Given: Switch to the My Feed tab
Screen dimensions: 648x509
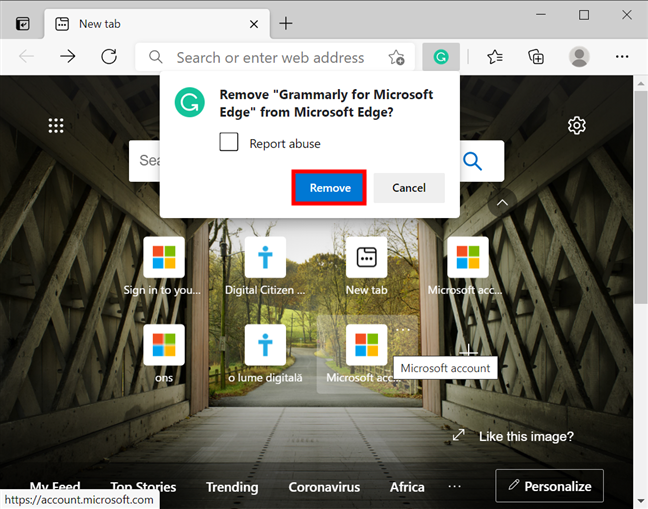Looking at the screenshot, I should point(55,486).
